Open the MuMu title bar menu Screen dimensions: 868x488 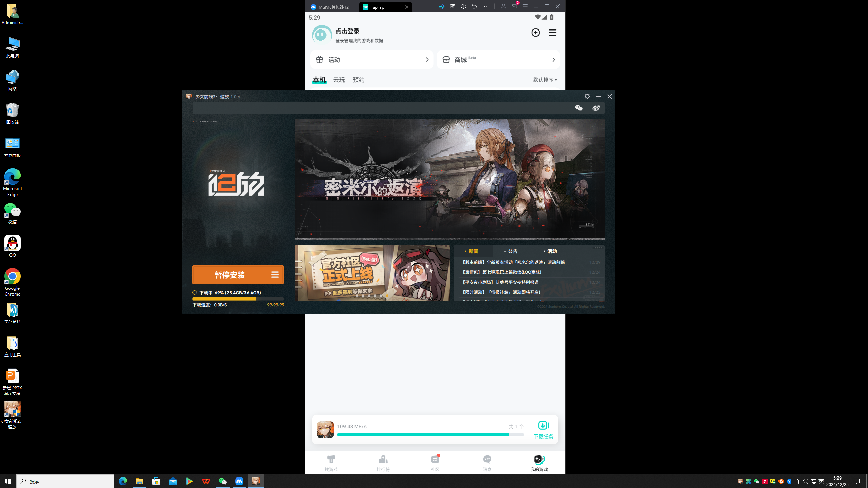tap(525, 6)
